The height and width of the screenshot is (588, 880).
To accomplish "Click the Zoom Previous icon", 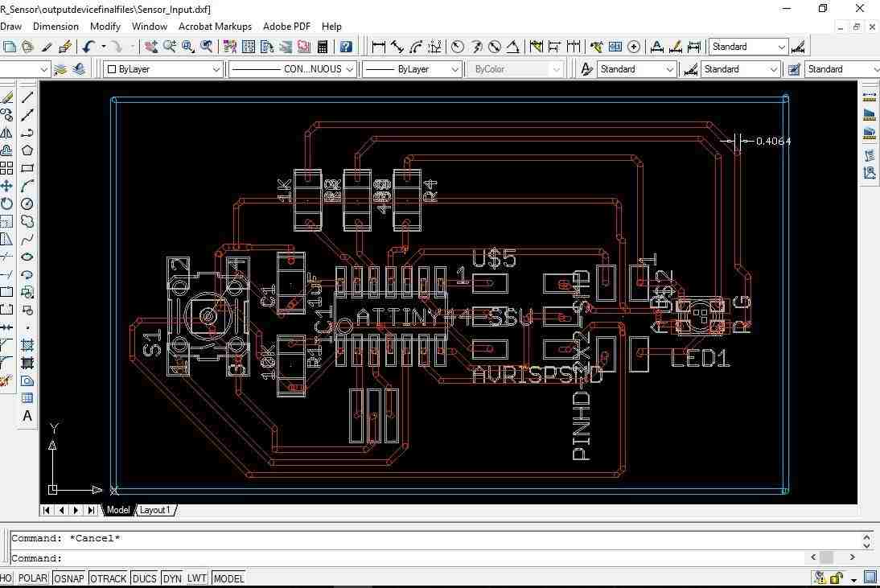I will click(207, 47).
